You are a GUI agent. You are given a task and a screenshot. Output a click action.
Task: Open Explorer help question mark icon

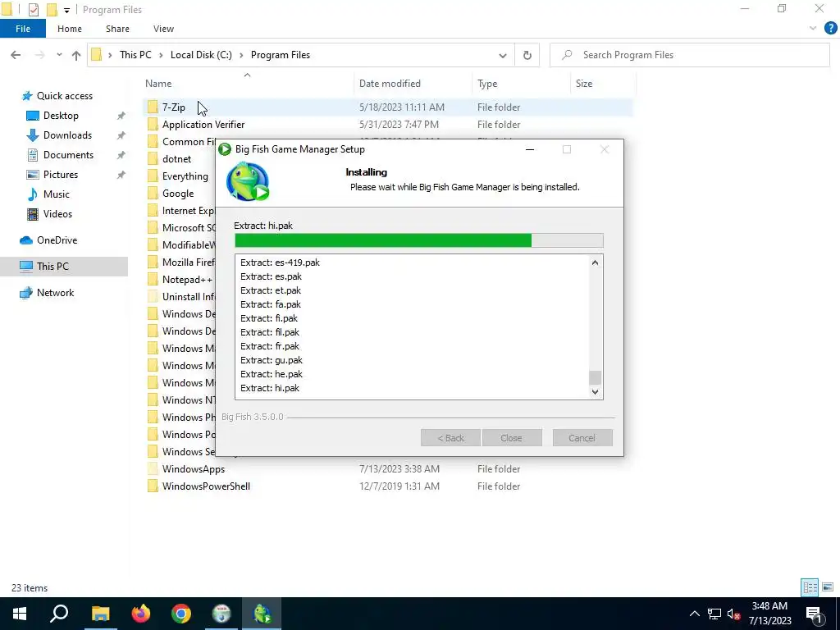[830, 29]
